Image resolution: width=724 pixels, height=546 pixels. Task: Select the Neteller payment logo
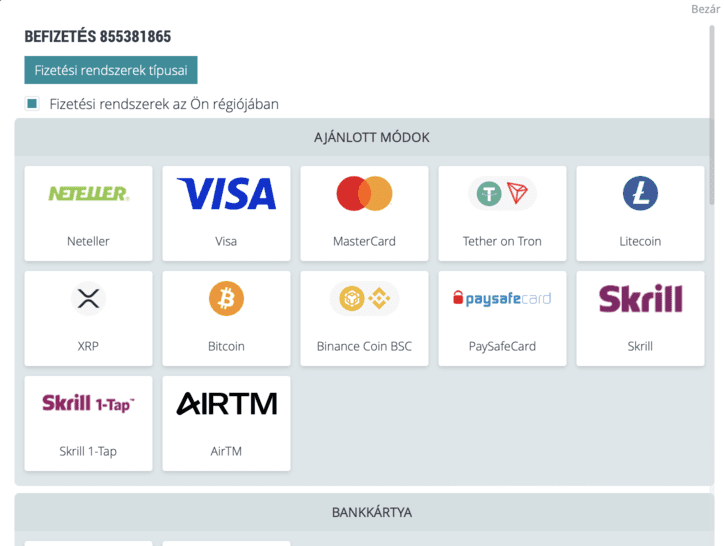coord(89,194)
